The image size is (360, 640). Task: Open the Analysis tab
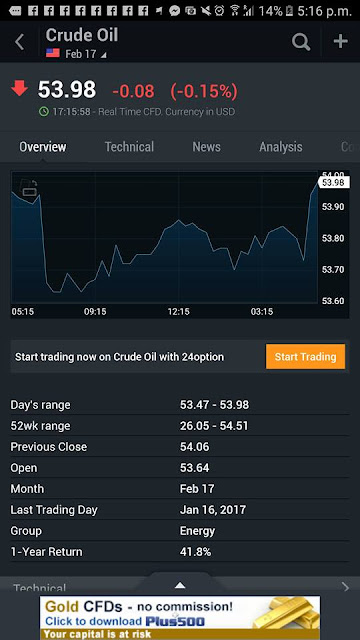point(281,147)
